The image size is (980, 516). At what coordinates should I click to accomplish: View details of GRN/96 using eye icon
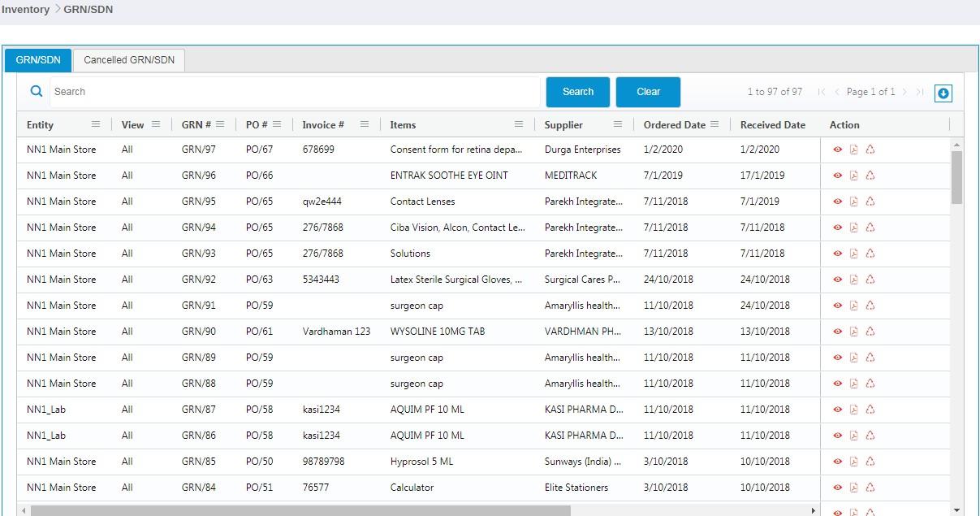[838, 176]
